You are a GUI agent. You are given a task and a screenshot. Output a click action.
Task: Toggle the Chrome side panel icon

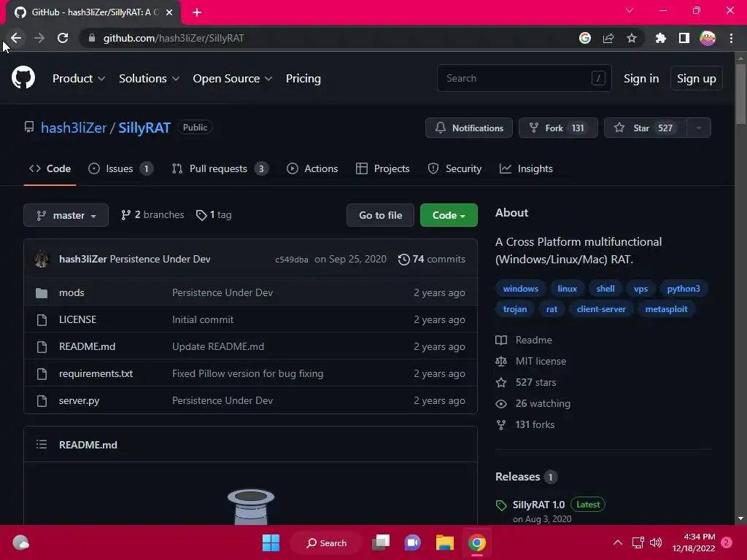pos(684,38)
